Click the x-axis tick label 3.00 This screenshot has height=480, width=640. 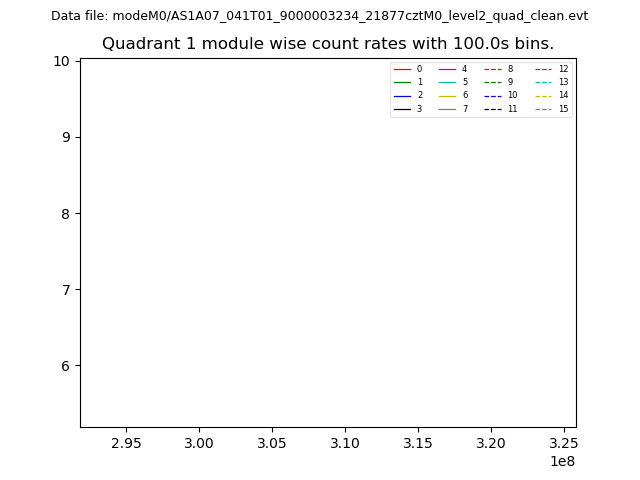(199, 442)
